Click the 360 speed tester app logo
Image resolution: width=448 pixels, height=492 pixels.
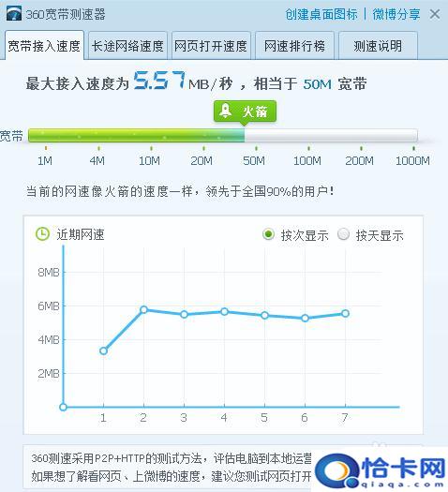(x=14, y=14)
